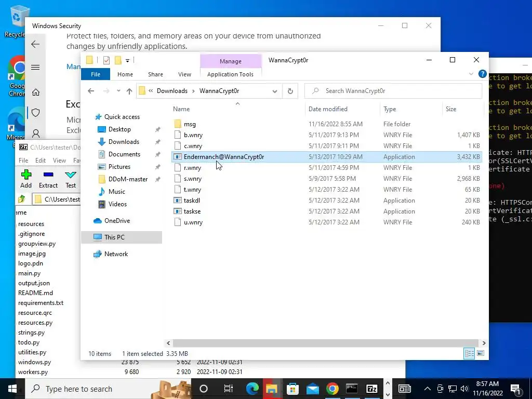Open 7-Zip File menu
This screenshot has height=399, width=532.
23,160
